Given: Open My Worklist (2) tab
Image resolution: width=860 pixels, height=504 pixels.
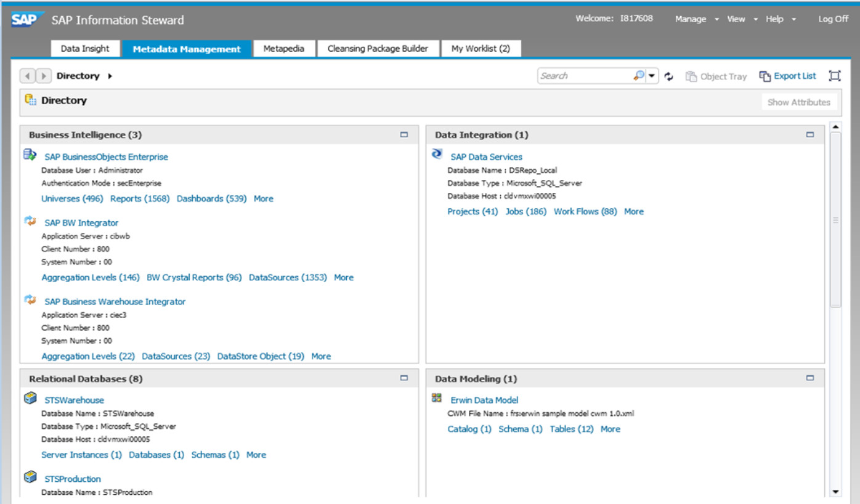Looking at the screenshot, I should click(481, 49).
